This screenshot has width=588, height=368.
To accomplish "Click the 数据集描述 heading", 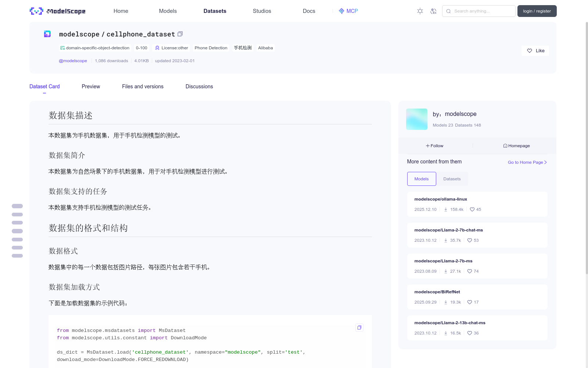I will coord(71,116).
